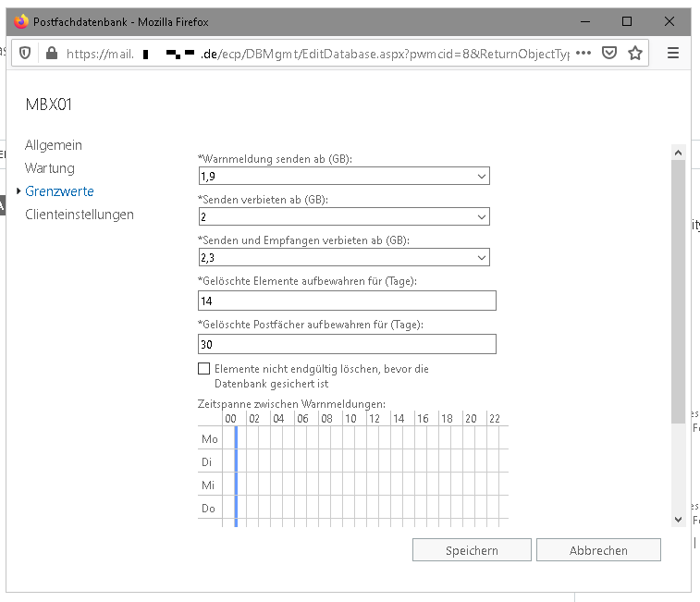
Task: Switch to the Allgemein section
Action: click(x=54, y=145)
